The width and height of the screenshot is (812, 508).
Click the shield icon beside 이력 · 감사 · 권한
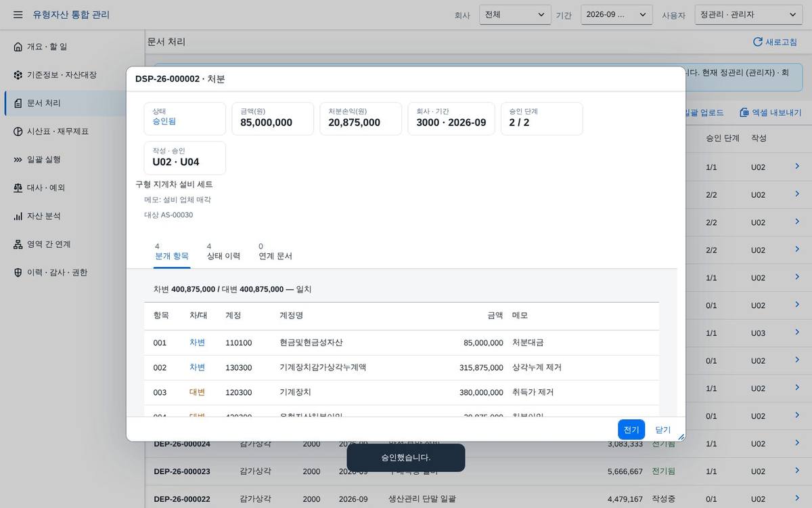point(18,272)
